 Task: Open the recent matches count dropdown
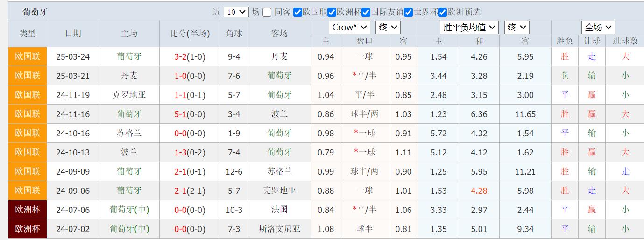(x=236, y=13)
